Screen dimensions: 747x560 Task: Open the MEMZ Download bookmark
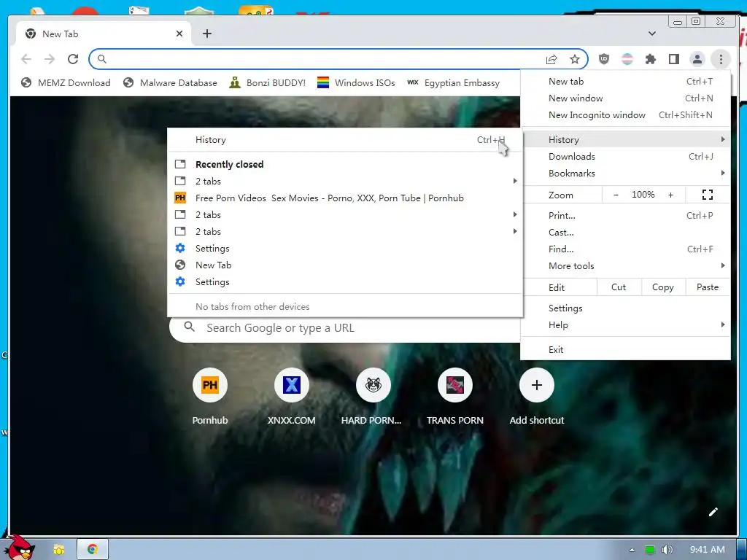pyautogui.click(x=66, y=83)
